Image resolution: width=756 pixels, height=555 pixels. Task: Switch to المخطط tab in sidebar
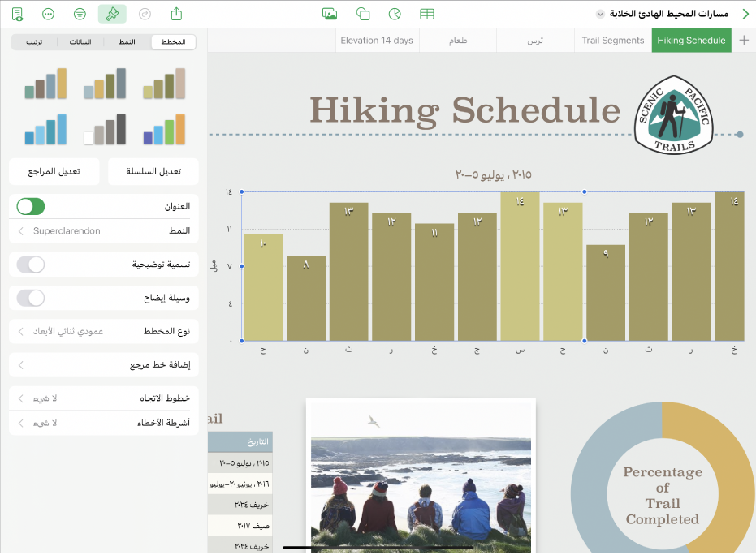tap(174, 42)
